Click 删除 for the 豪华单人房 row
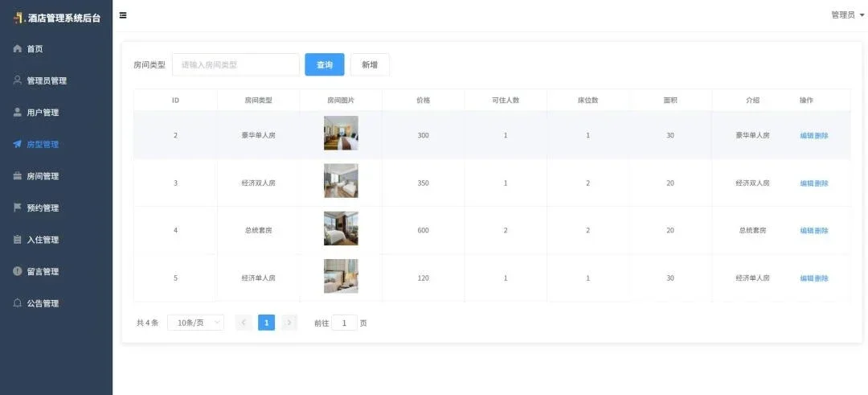 (821, 136)
